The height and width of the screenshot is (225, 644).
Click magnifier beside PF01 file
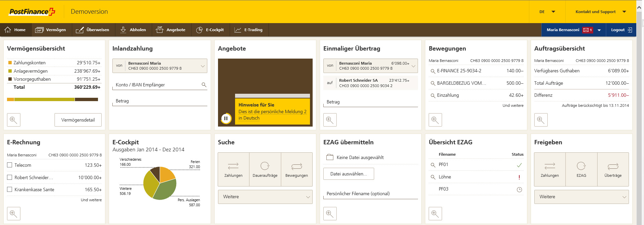pyautogui.click(x=433, y=165)
